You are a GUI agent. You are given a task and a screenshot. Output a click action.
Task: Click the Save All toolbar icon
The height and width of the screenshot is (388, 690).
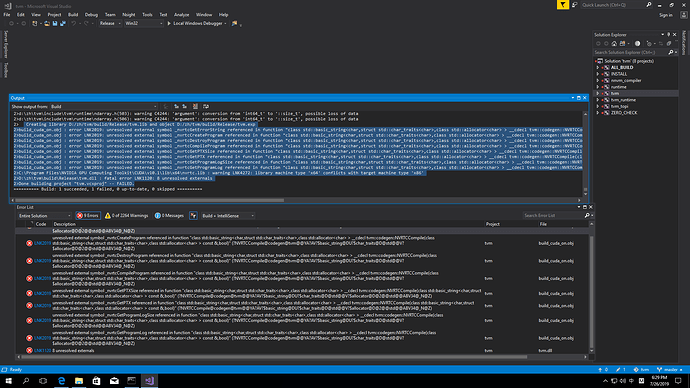(x=63, y=23)
